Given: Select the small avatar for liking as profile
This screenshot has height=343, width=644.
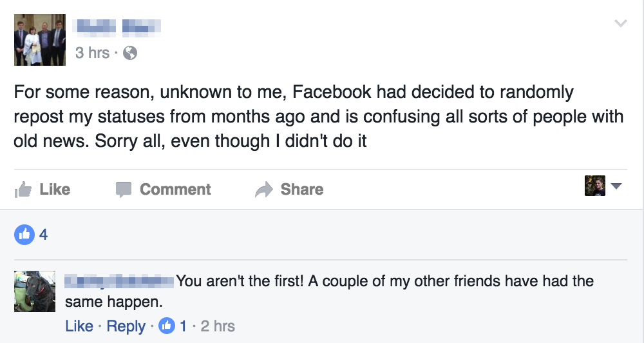Looking at the screenshot, I should tap(594, 186).
